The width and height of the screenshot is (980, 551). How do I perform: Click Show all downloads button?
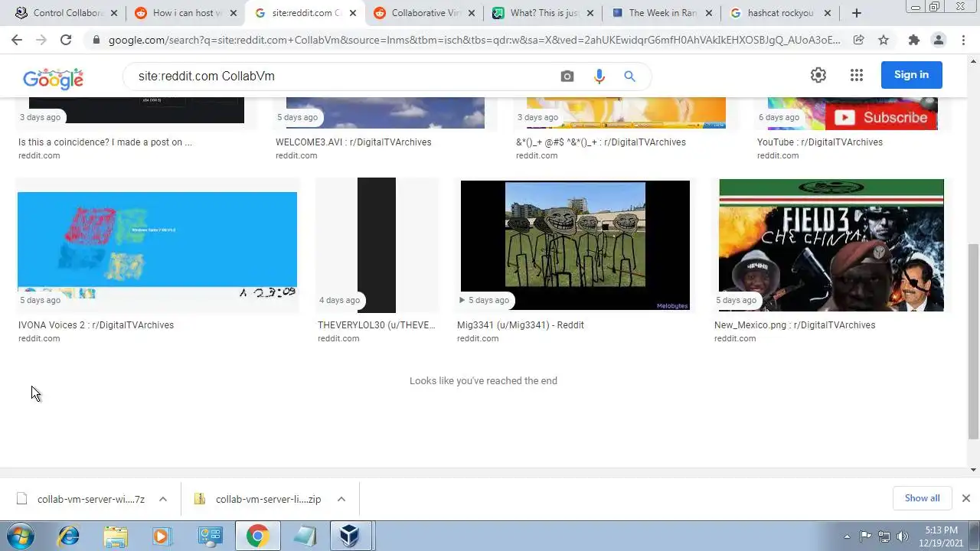tap(922, 498)
